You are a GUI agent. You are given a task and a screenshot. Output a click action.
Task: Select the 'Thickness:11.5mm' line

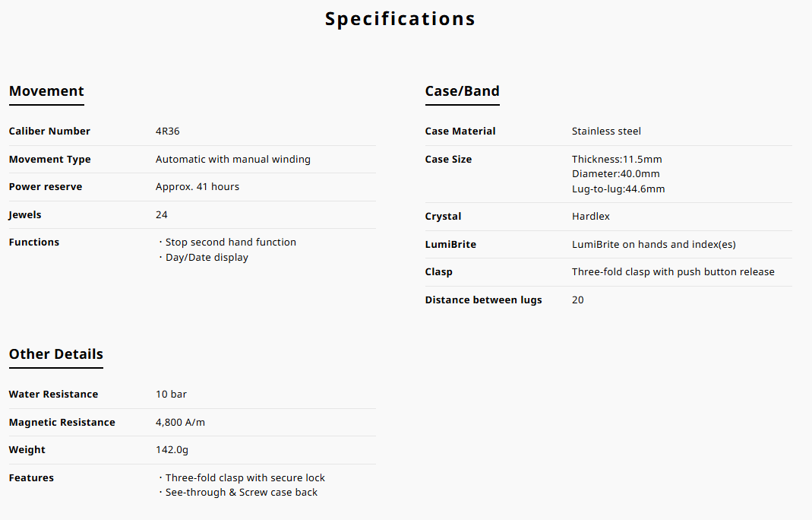617,160
